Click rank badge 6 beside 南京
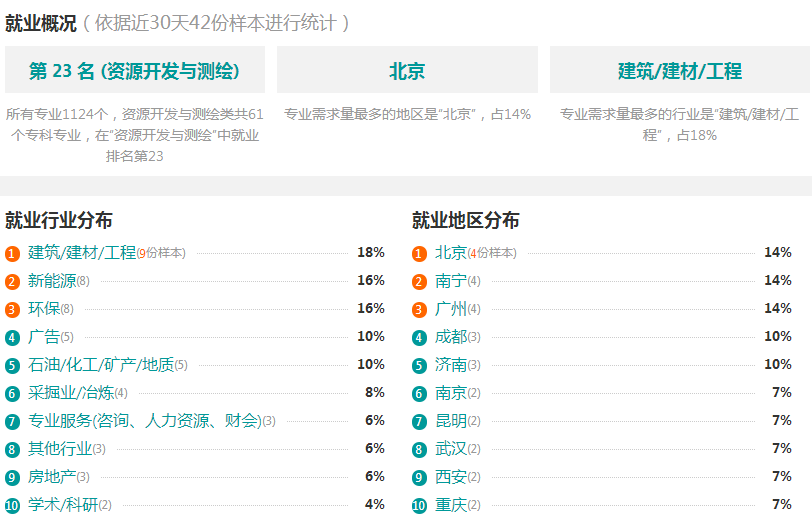This screenshot has height=527, width=812. (419, 393)
